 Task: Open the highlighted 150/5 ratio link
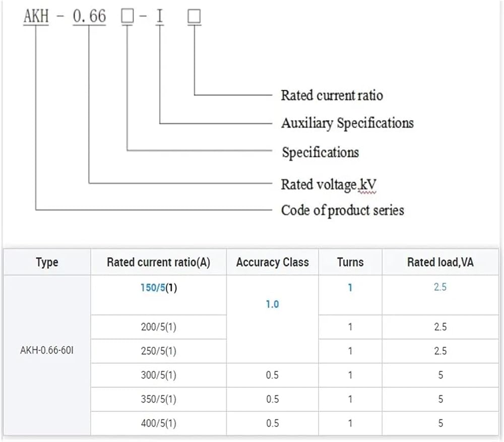(153, 287)
